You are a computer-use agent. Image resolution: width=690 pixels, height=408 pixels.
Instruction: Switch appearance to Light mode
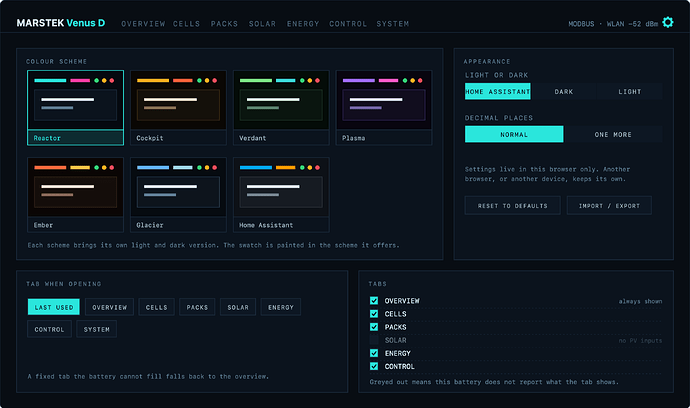pos(630,92)
